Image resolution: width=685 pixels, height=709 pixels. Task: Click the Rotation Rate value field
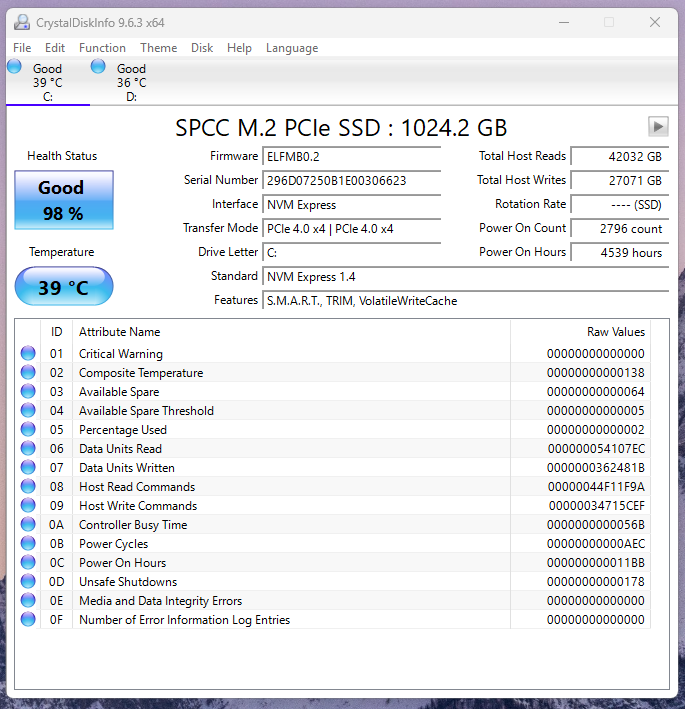point(619,204)
